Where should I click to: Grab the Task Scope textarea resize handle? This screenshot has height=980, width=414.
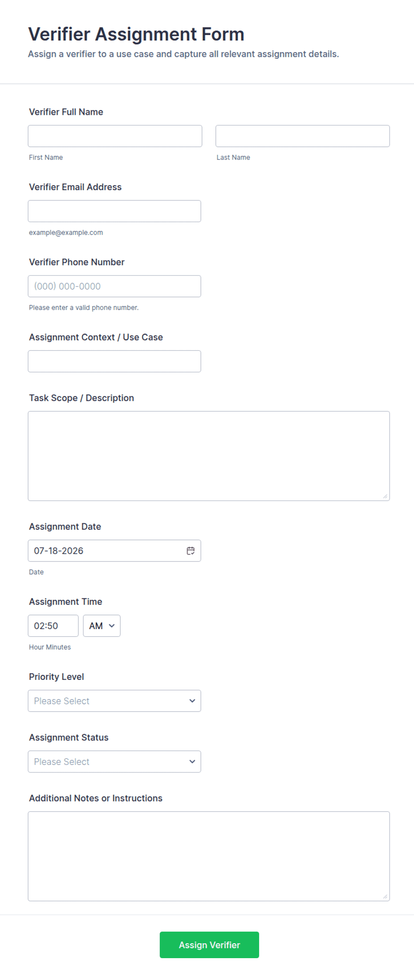385,496
